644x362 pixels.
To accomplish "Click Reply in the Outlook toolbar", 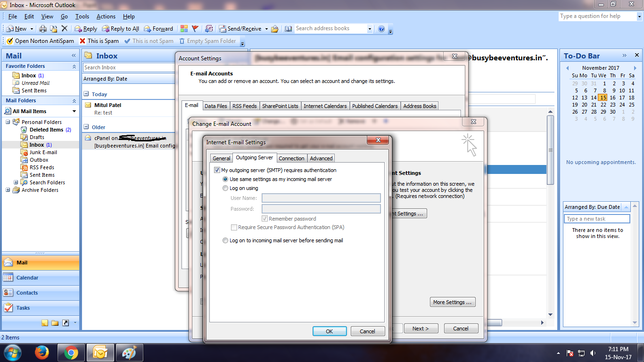I will pyautogui.click(x=86, y=29).
